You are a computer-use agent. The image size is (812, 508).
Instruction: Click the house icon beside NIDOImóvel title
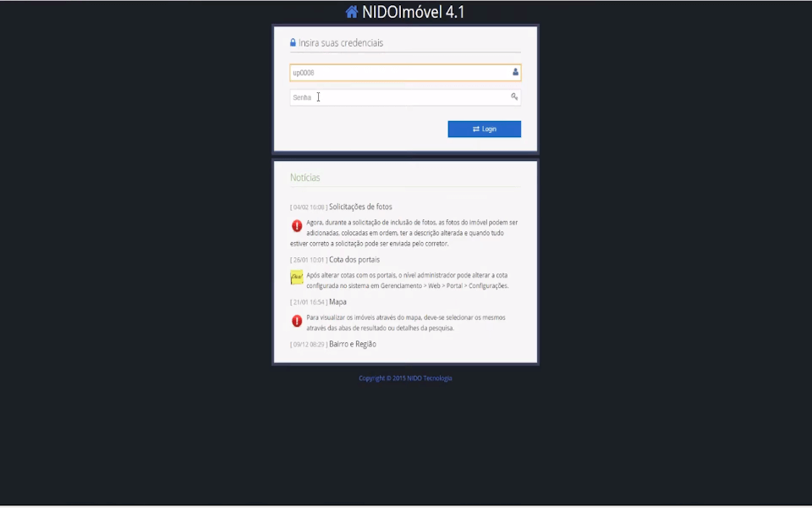[x=352, y=12]
